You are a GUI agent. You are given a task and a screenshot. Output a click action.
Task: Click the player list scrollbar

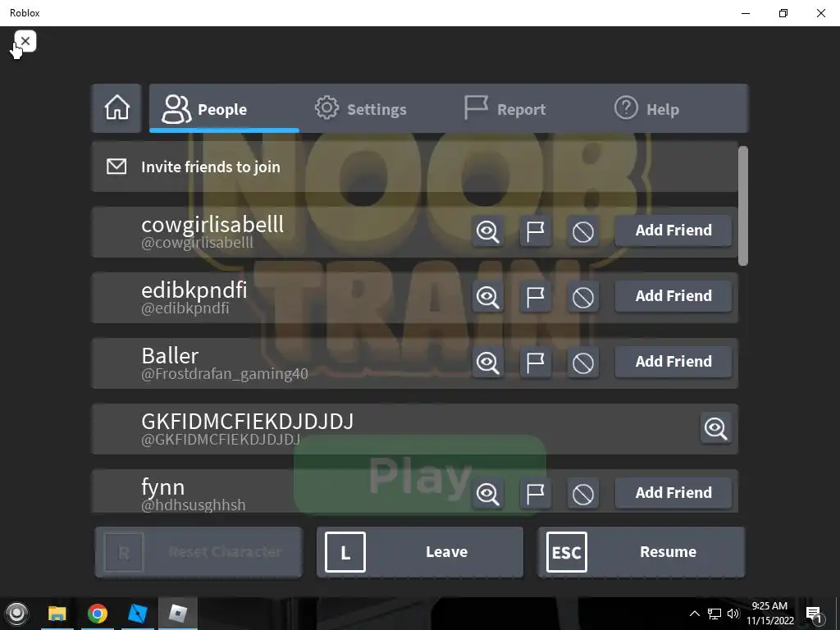click(x=742, y=206)
